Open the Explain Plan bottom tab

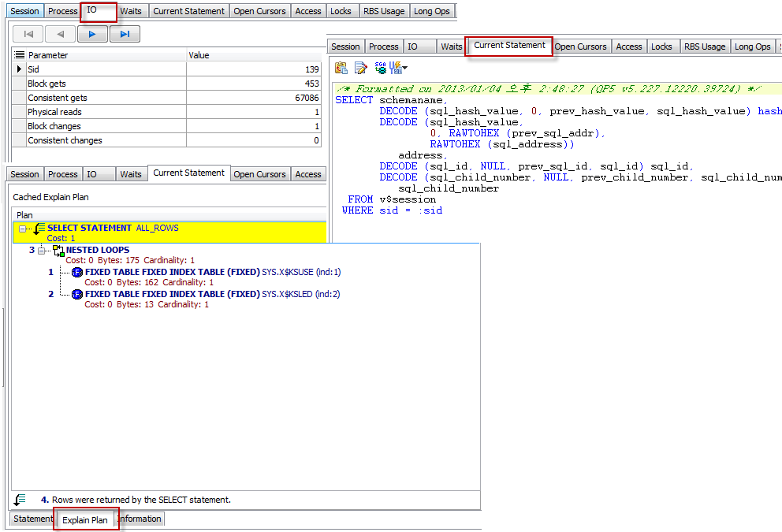coord(85,520)
